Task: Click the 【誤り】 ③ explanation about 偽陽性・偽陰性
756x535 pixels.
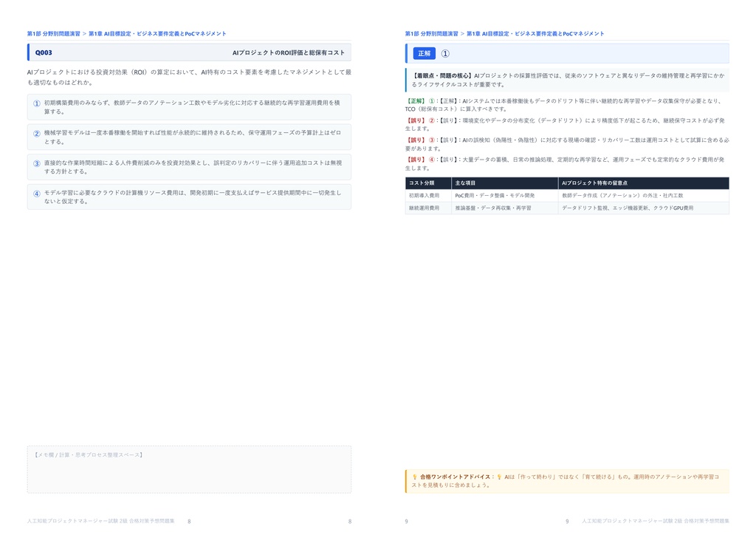Action: (567, 144)
